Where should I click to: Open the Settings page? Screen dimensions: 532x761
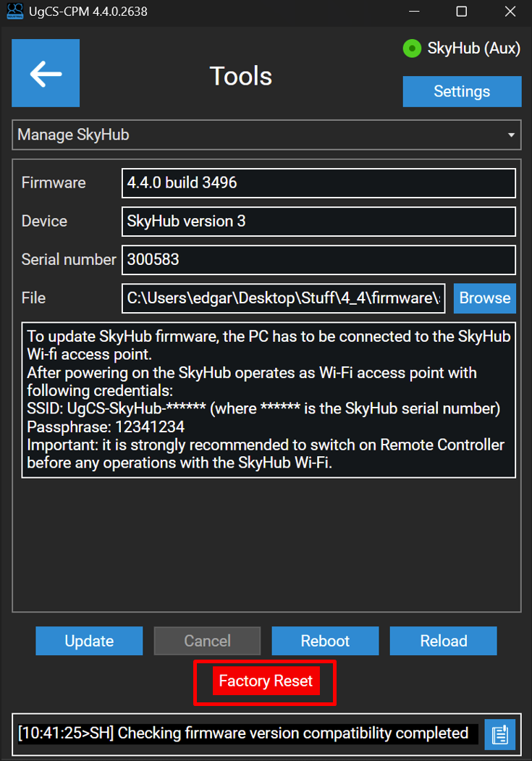coord(462,91)
